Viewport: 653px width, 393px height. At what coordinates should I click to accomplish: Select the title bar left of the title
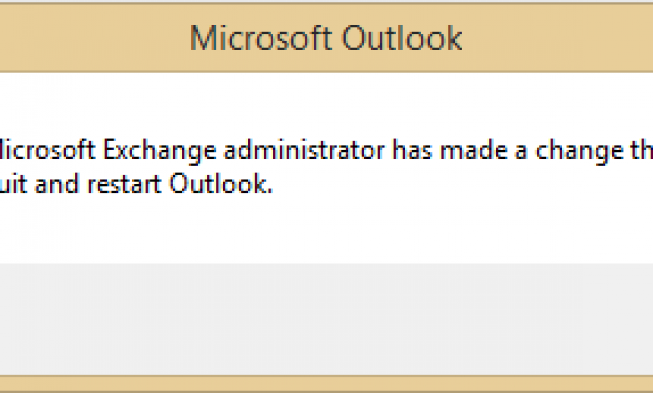pyautogui.click(x=94, y=38)
